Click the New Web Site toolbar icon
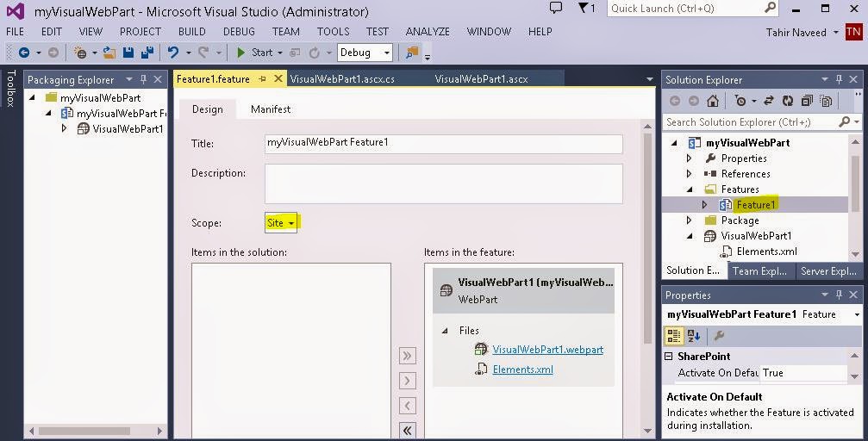Image resolution: width=868 pixels, height=441 pixels. coord(81,53)
